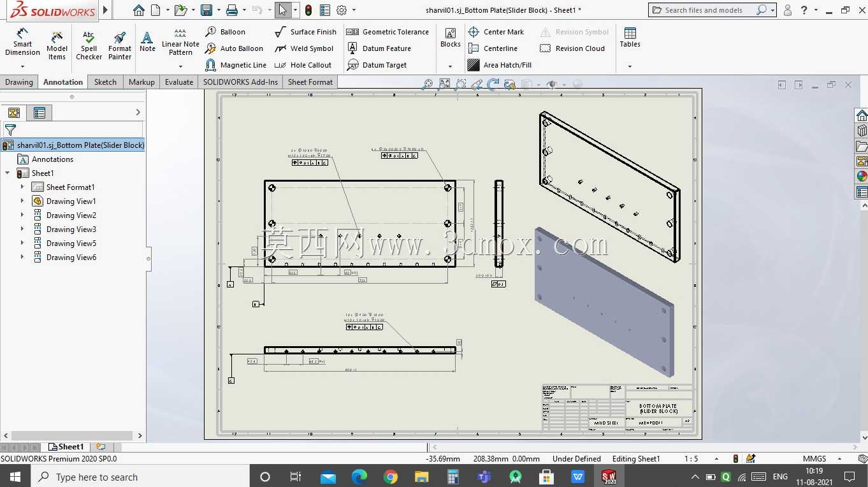Add a Hole Callout
868x487 pixels.
pos(303,65)
